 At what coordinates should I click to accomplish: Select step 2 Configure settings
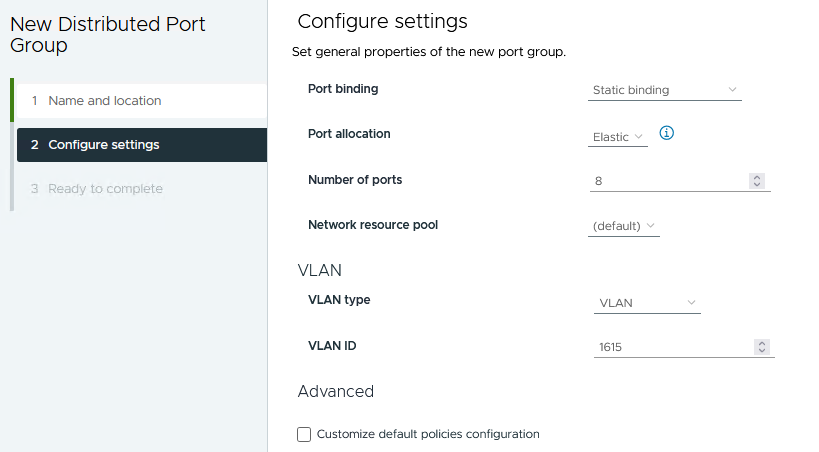tap(103, 145)
